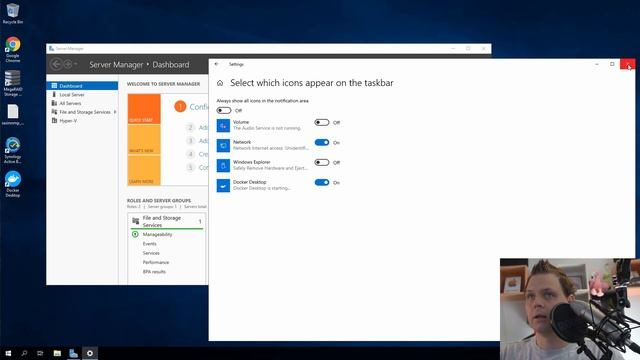
Task: Open the Recycle Bin desktop icon
Action: 13,13
